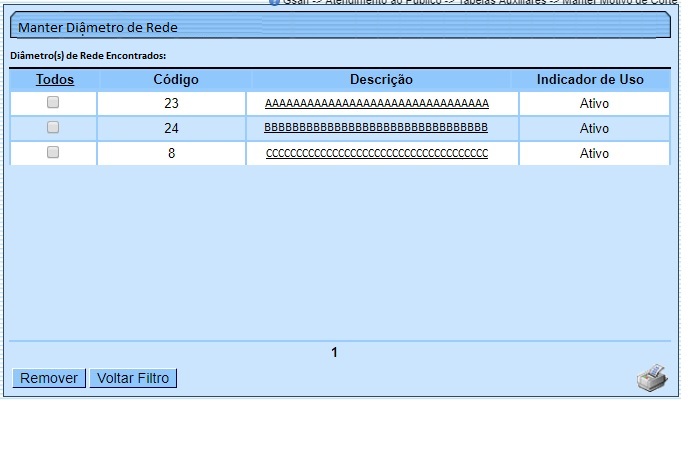This screenshot has width=693, height=468.
Task: Click the blue help icon beside the Gsan breadcrumb
Action: (274, 2)
